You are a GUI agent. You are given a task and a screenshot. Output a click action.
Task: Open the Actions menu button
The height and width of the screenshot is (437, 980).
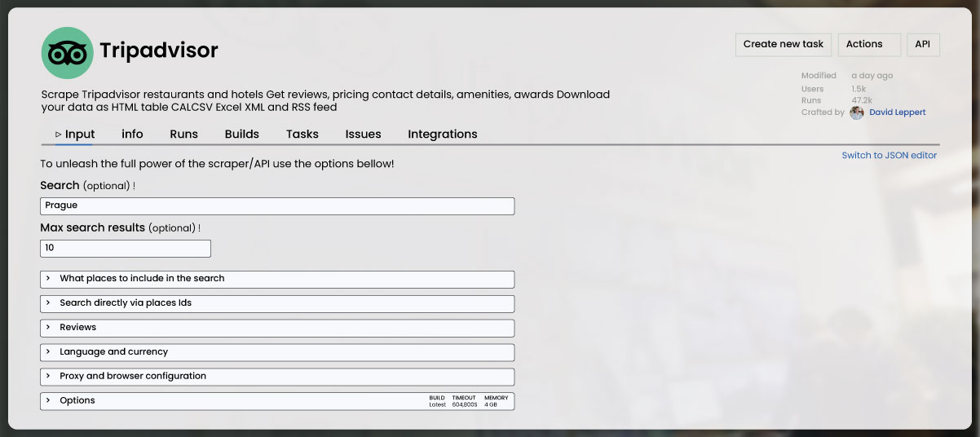tap(869, 45)
